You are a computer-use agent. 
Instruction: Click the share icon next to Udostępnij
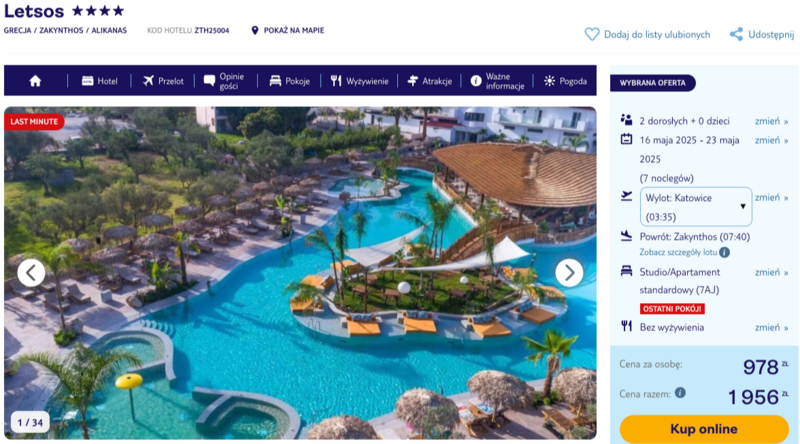tap(736, 34)
